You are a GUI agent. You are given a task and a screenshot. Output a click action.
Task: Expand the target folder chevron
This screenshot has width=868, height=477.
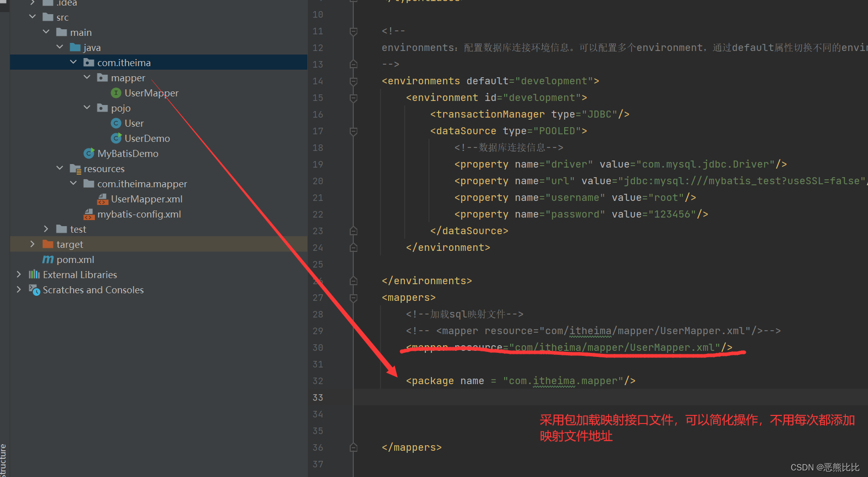(x=33, y=244)
